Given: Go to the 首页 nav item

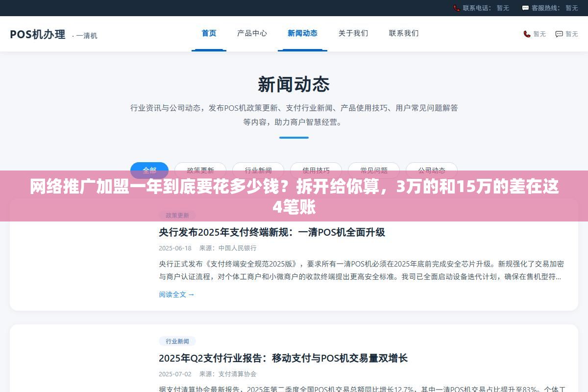Looking at the screenshot, I should pyautogui.click(x=209, y=33).
